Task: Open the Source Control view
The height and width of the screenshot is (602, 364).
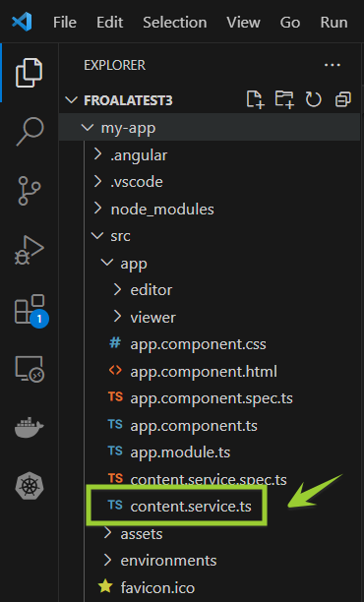Action: pyautogui.click(x=30, y=191)
